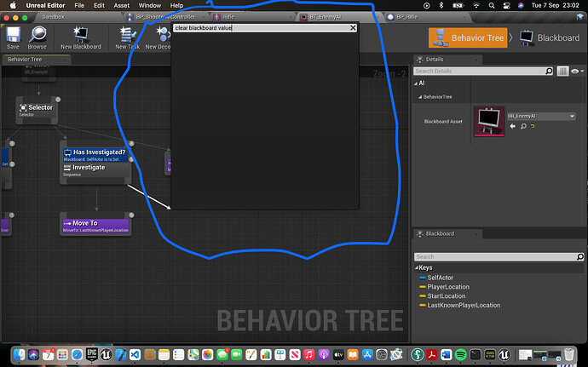588x367 pixels.
Task: Open the Sandbox tab
Action: pyautogui.click(x=53, y=17)
